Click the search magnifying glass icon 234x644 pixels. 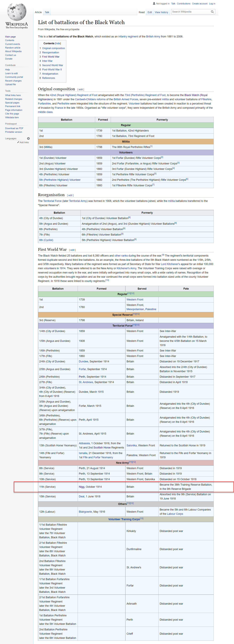[212, 12]
